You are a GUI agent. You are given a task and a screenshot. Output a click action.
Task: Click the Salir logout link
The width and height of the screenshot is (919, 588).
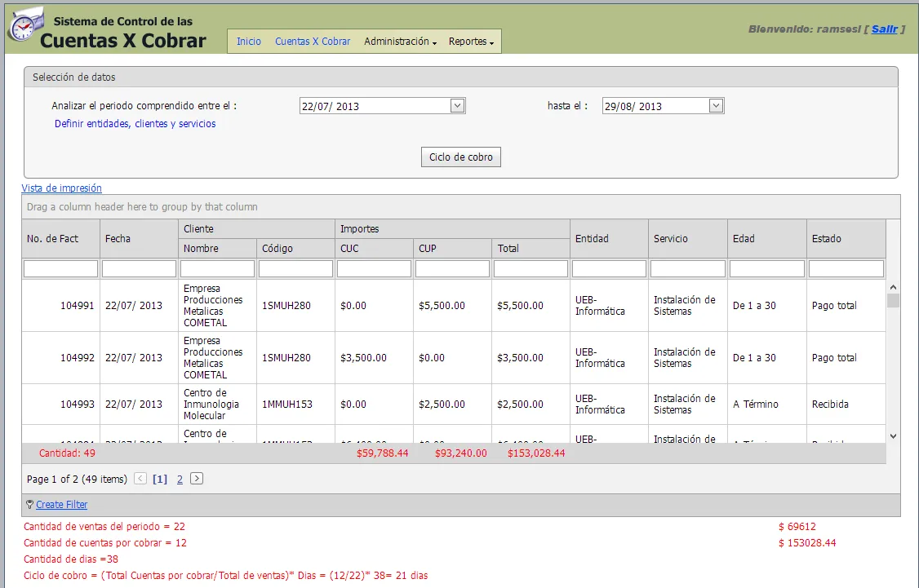tap(884, 29)
